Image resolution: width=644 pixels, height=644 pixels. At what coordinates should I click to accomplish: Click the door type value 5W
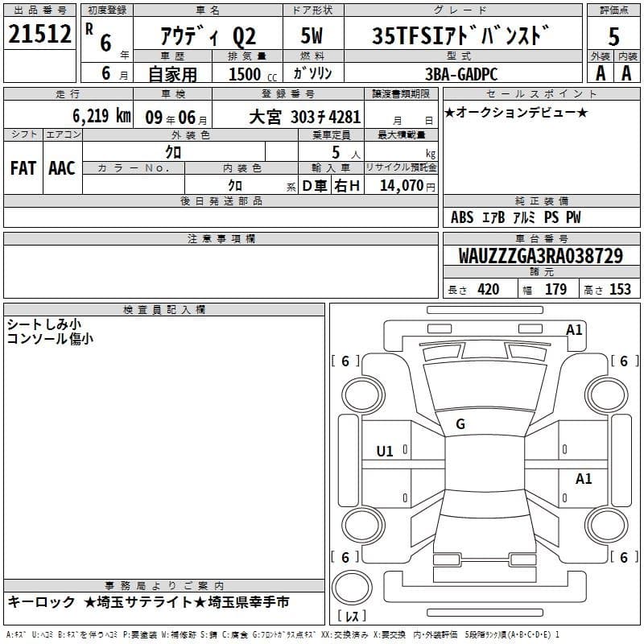(312, 35)
